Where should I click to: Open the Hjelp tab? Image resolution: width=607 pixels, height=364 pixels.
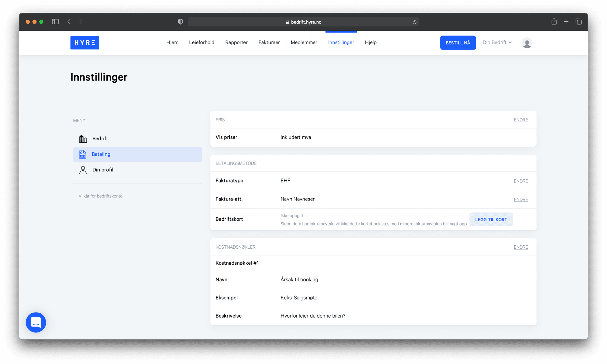tap(371, 42)
